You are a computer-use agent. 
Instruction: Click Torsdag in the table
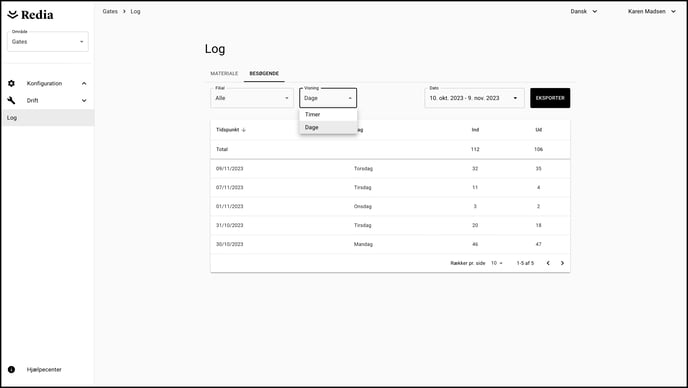pos(363,169)
